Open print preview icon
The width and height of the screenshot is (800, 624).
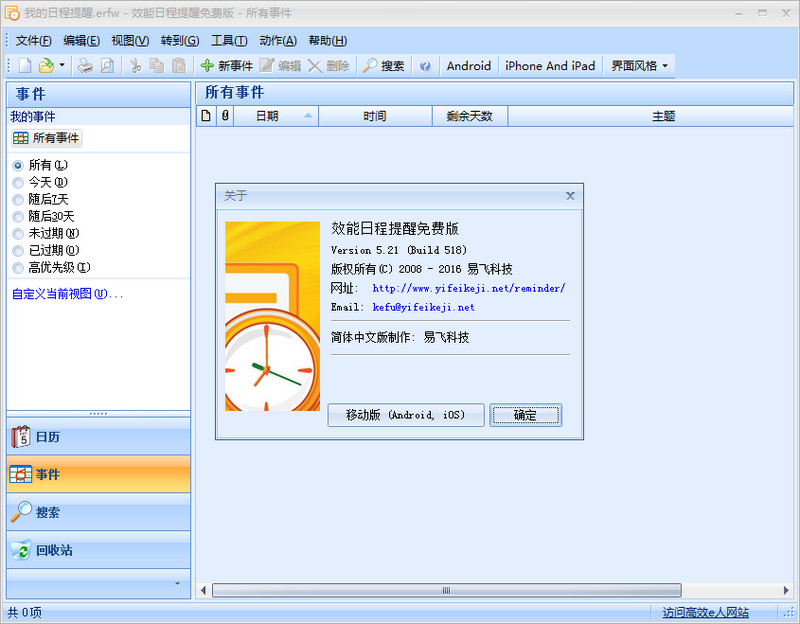[107, 66]
